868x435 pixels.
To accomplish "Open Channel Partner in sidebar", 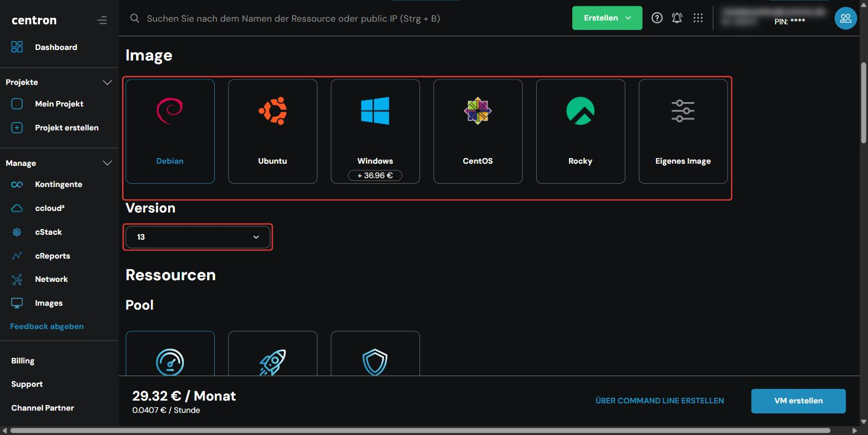I will [x=42, y=408].
